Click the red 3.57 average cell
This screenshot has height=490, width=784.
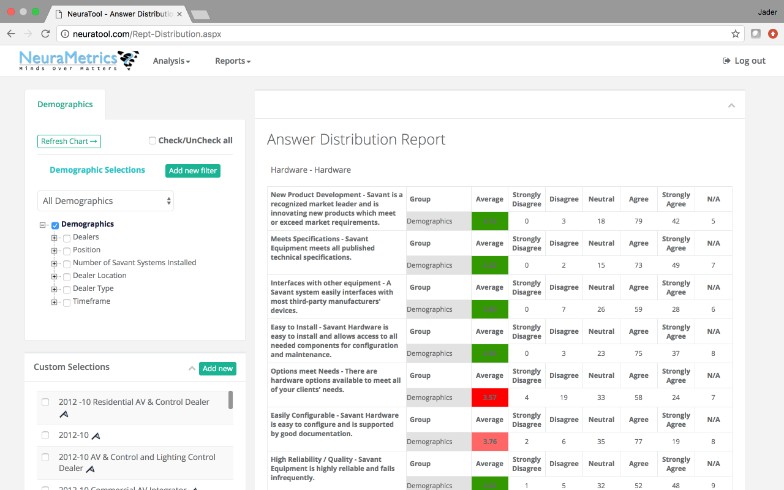click(x=490, y=398)
